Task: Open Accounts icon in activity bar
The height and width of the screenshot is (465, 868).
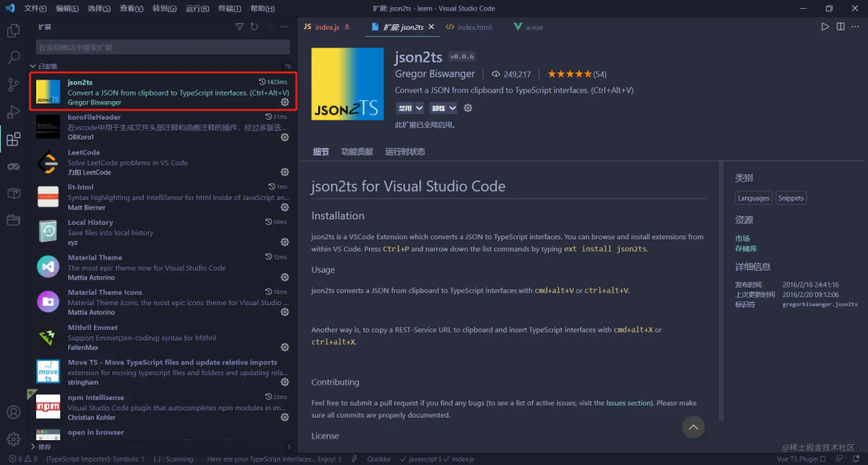Action: (x=14, y=412)
